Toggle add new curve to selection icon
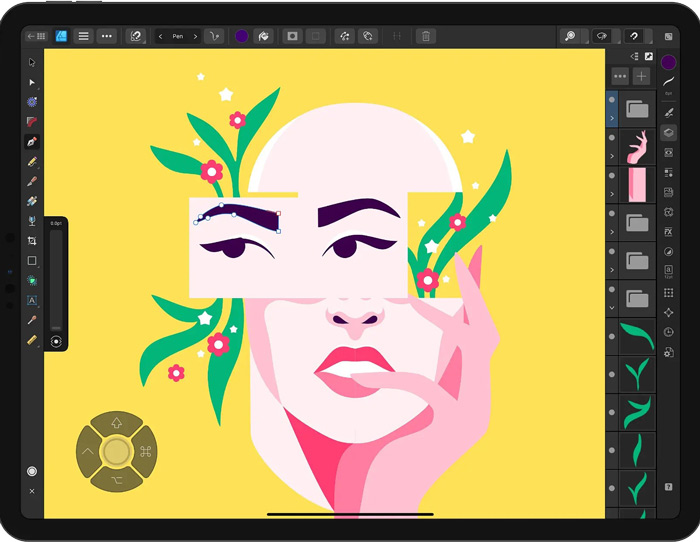The height and width of the screenshot is (542, 700). tap(368, 36)
